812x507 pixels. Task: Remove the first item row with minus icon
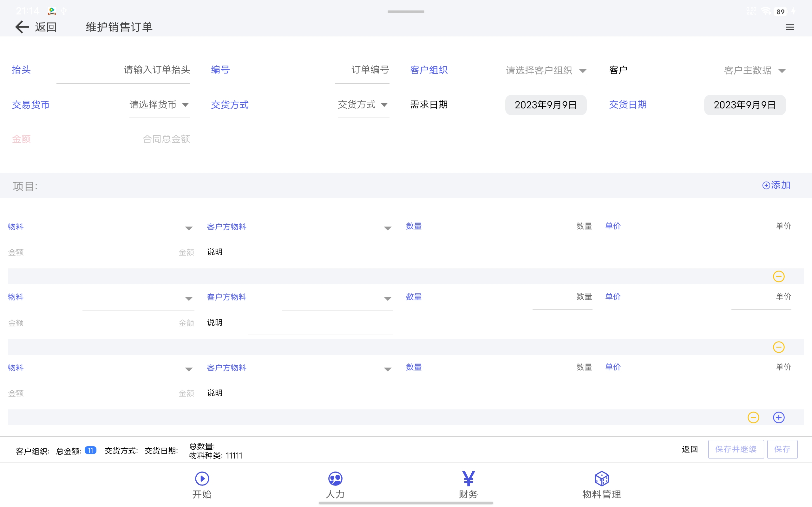778,277
